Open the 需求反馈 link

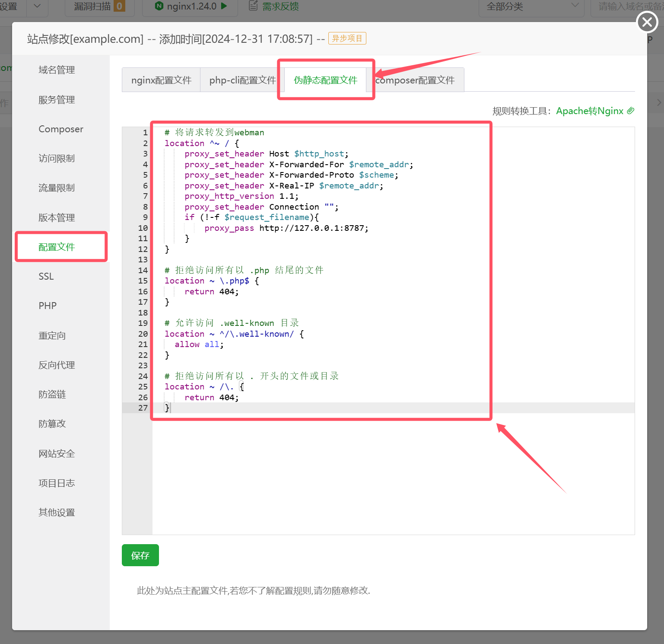click(x=280, y=6)
